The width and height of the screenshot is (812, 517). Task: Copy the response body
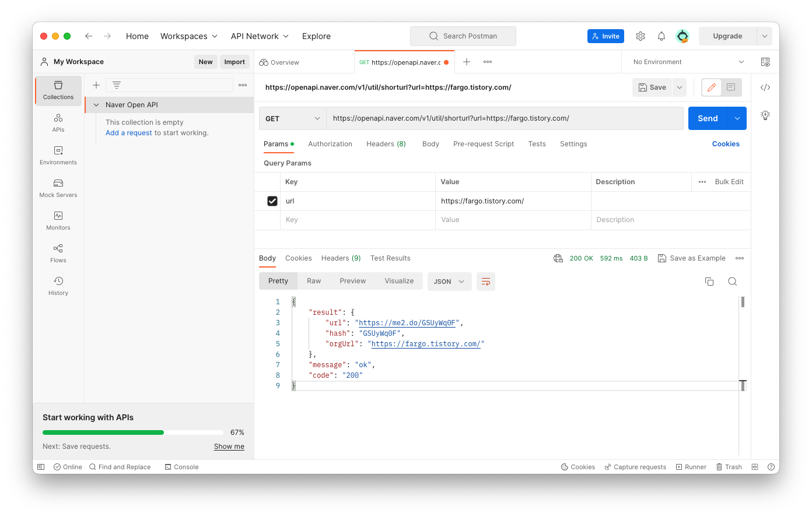[x=709, y=282]
